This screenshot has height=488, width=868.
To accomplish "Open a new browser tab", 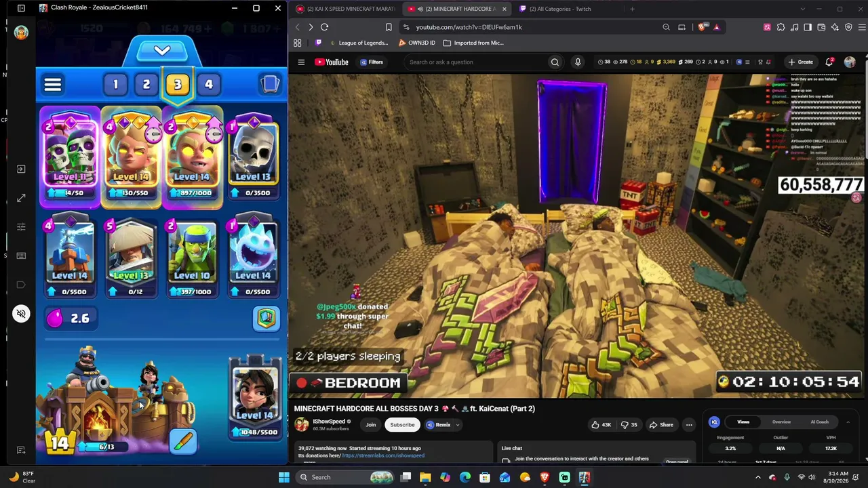I will [632, 9].
